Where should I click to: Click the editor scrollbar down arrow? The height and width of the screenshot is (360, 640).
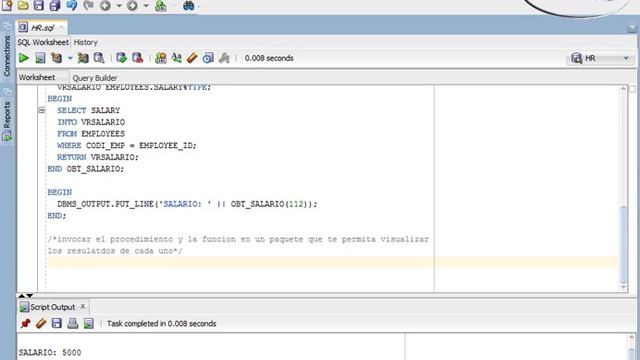[x=623, y=287]
